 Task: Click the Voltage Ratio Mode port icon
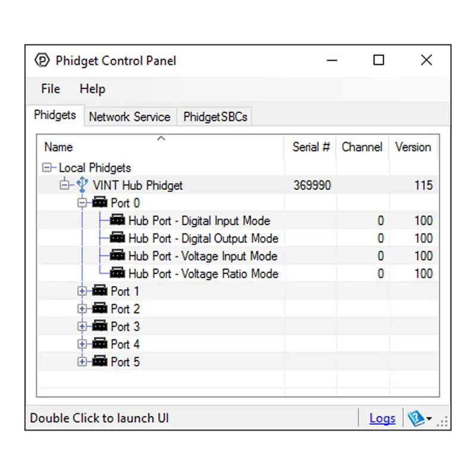click(x=117, y=273)
